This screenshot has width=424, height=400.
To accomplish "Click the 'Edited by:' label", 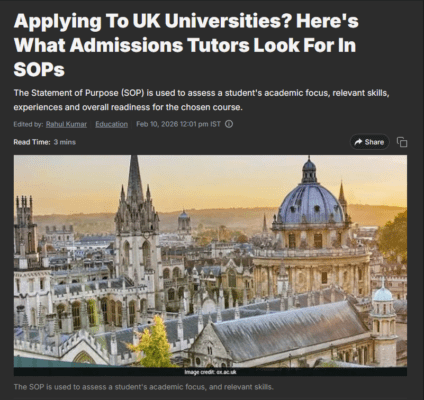I will pos(28,124).
